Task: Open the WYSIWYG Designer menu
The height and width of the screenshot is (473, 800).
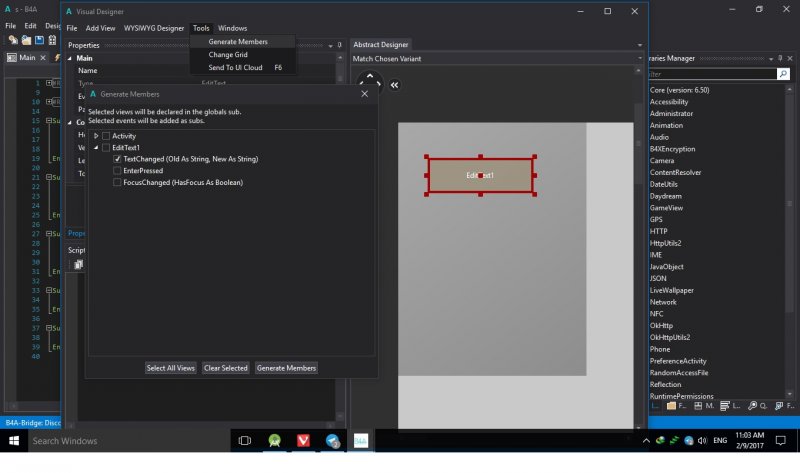Action: coord(154,28)
